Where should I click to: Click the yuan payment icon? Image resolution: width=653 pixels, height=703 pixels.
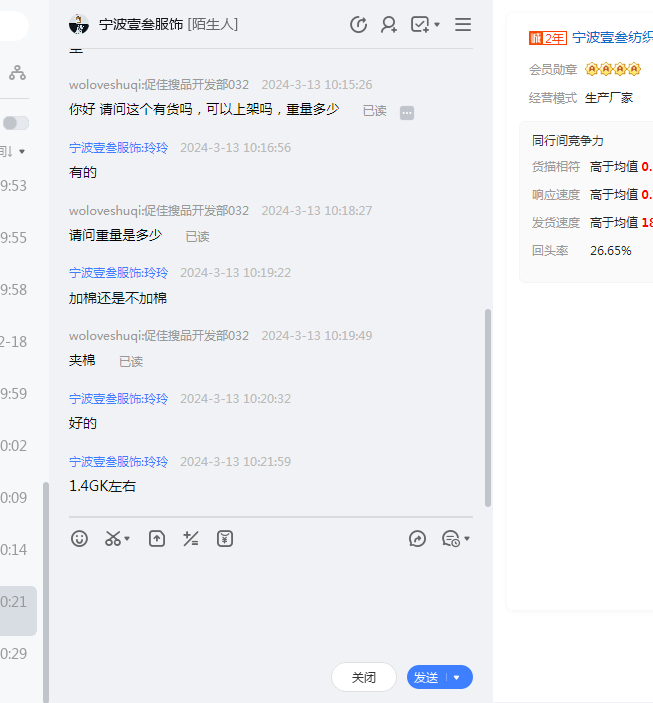pos(225,539)
